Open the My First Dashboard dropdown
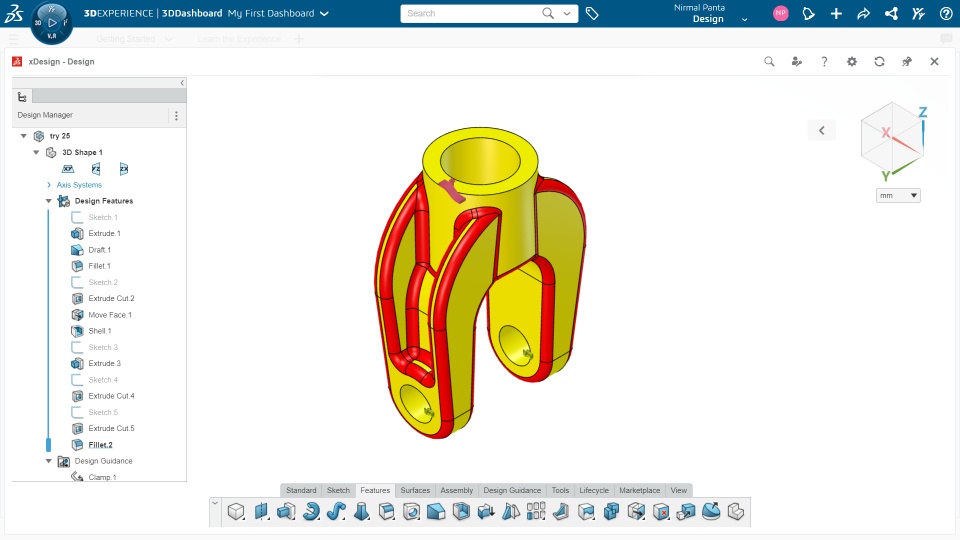The image size is (960, 540). point(324,13)
